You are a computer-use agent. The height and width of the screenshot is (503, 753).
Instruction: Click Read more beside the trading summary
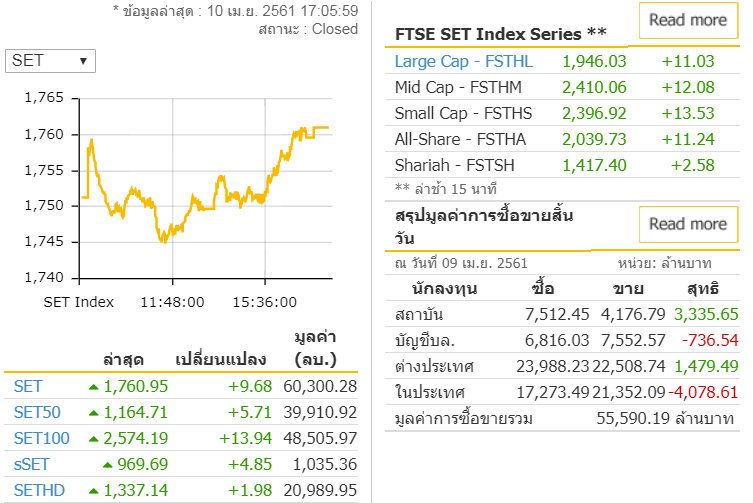tap(688, 224)
